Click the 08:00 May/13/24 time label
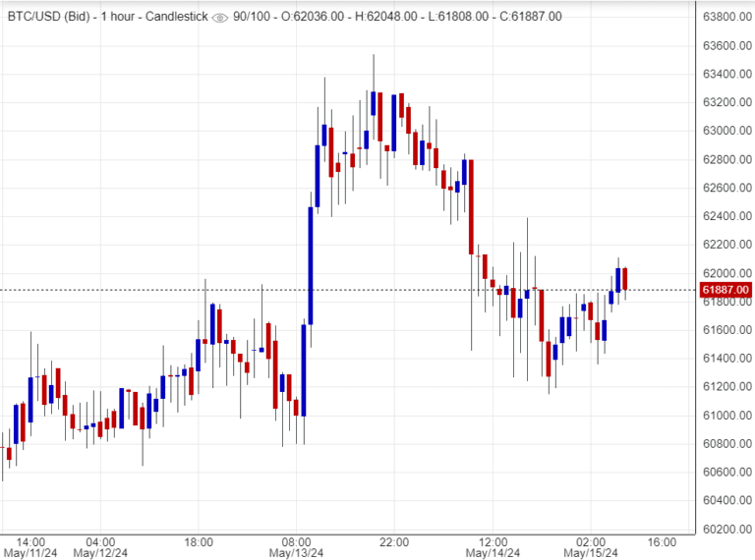 [297, 547]
